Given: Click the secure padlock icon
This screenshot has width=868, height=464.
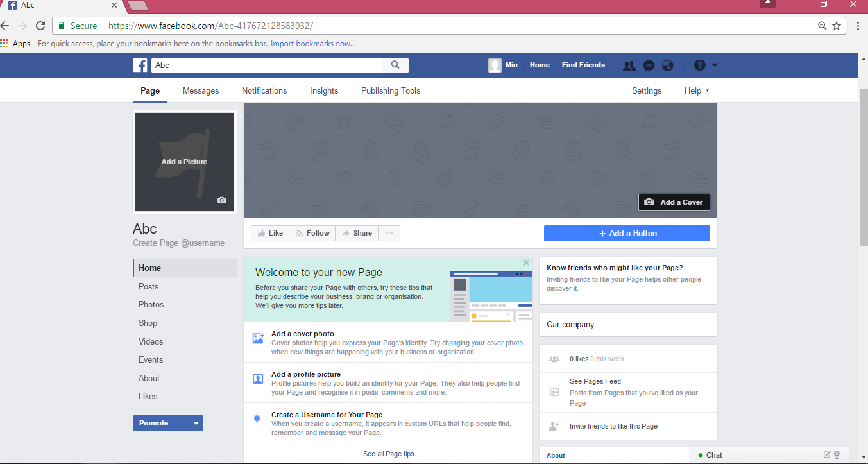Looking at the screenshot, I should pos(62,26).
